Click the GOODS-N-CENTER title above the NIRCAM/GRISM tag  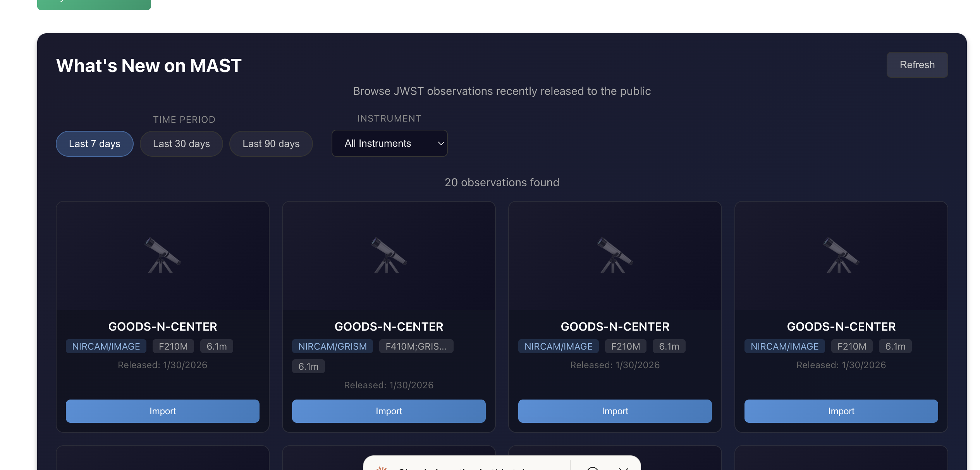point(389,326)
